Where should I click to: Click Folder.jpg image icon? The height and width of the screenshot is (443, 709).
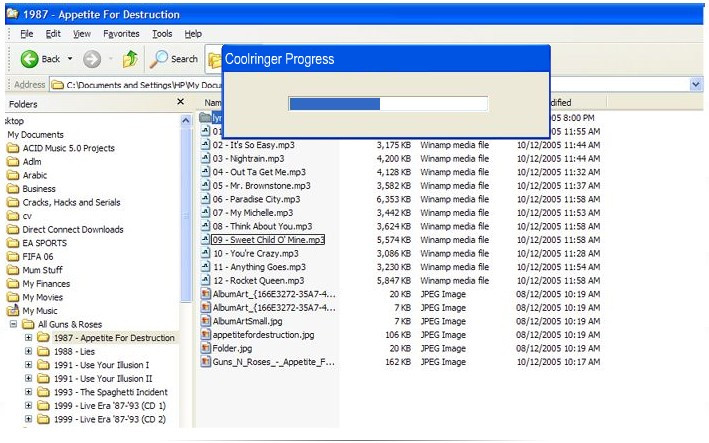(205, 348)
